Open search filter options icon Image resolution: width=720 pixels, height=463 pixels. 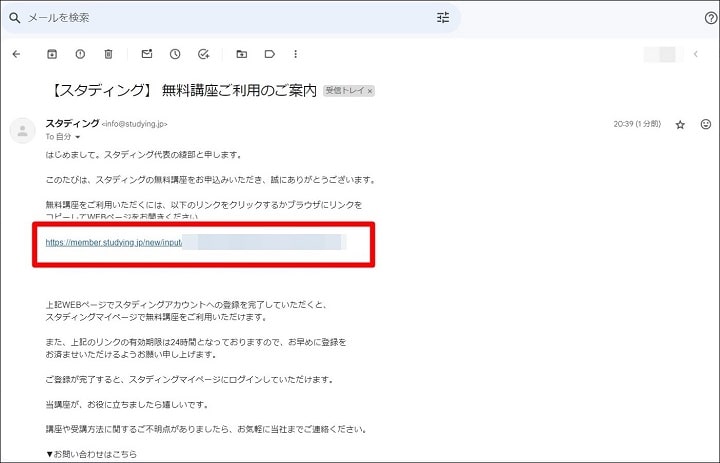point(443,18)
